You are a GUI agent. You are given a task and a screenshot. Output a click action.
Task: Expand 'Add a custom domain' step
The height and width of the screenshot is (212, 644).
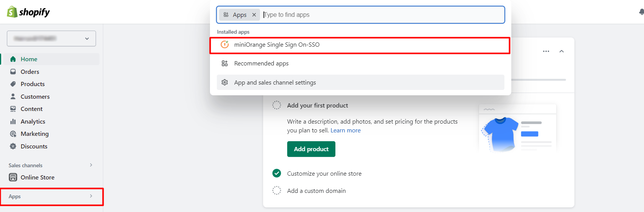(x=316, y=191)
